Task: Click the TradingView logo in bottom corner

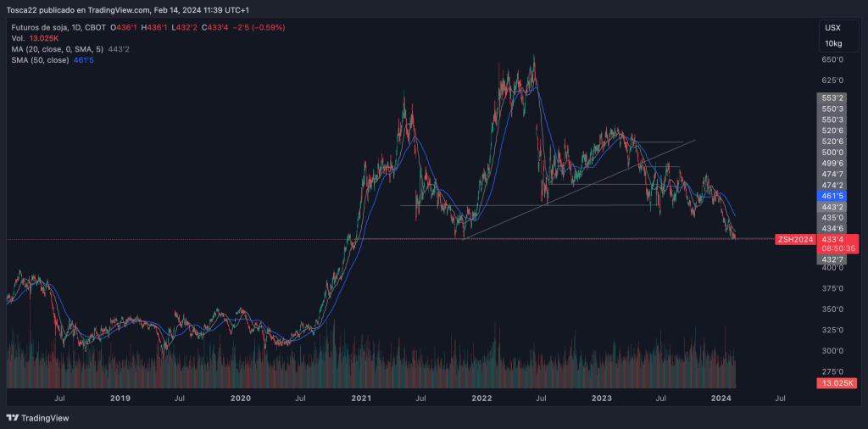Action: pos(38,418)
